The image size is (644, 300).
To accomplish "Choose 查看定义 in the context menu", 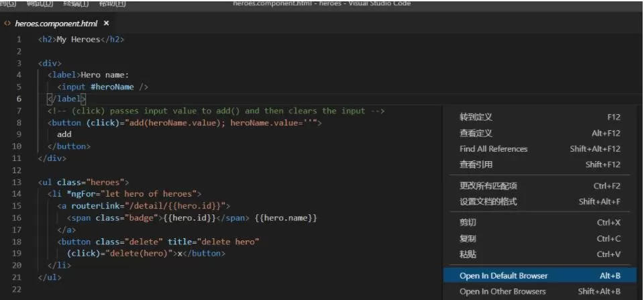I will click(x=539, y=133).
